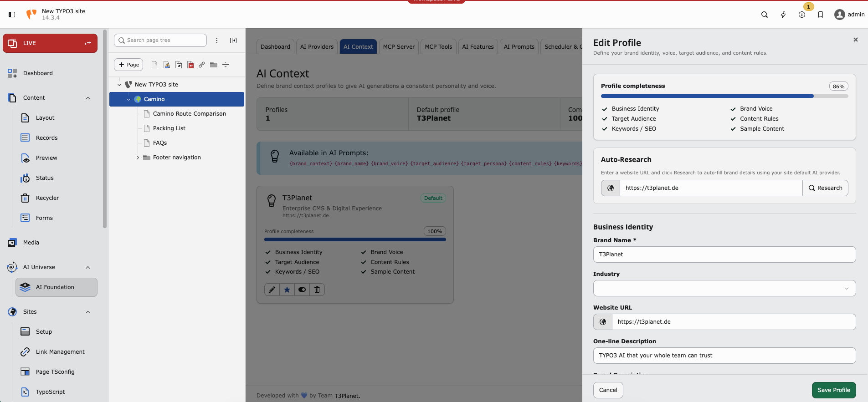868x402 pixels.
Task: Open the Page TSconfig module
Action: click(56, 372)
